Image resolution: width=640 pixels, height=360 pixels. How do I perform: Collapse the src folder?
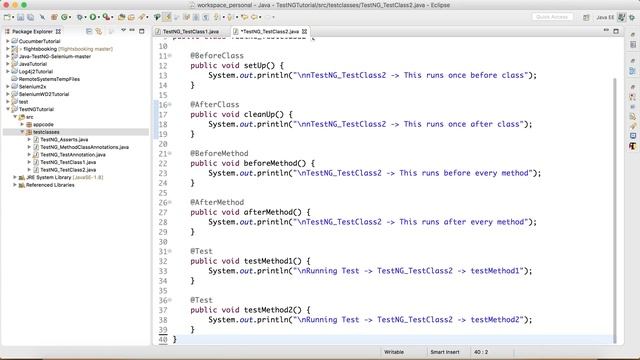[15, 117]
